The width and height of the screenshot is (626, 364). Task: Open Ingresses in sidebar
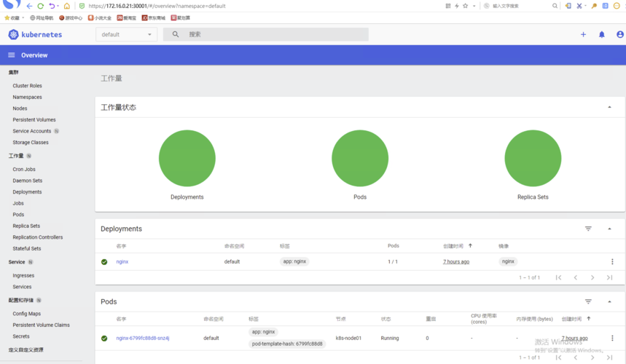(23, 275)
